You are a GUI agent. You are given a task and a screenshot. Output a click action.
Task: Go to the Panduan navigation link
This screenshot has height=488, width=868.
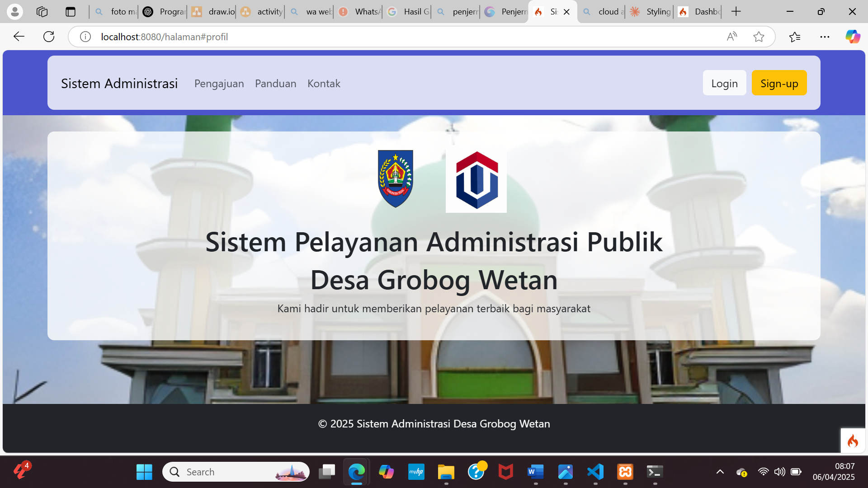[275, 84]
